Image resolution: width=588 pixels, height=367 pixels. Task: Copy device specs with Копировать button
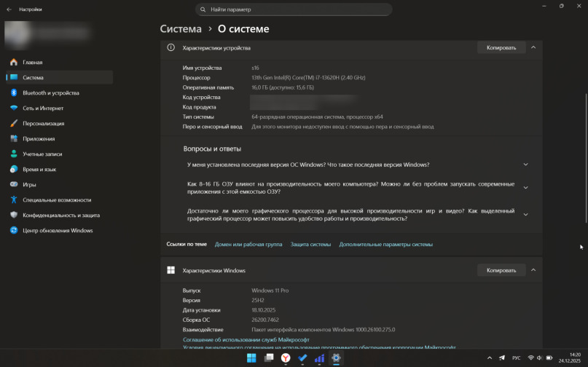(501, 47)
